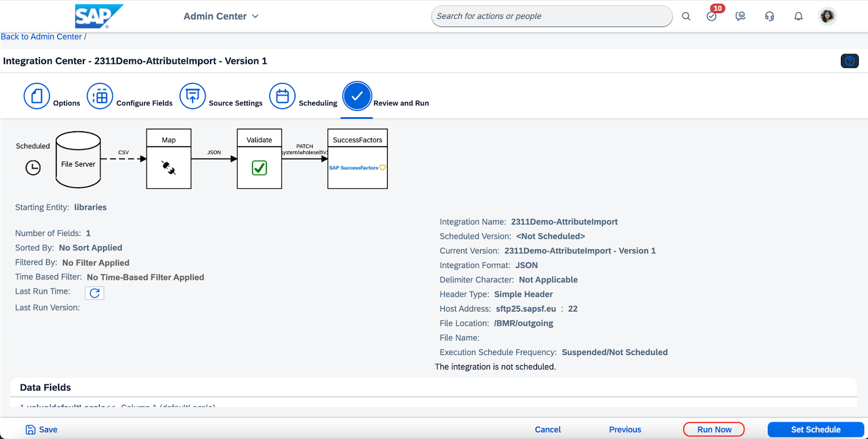Screen dimensions: 868x439
Task: Click the magnifier search icon
Action: point(686,16)
